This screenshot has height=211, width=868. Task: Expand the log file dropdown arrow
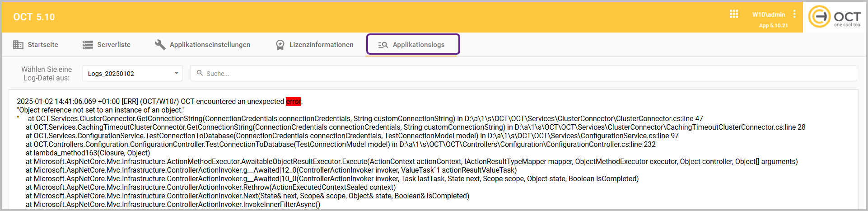[x=177, y=74]
